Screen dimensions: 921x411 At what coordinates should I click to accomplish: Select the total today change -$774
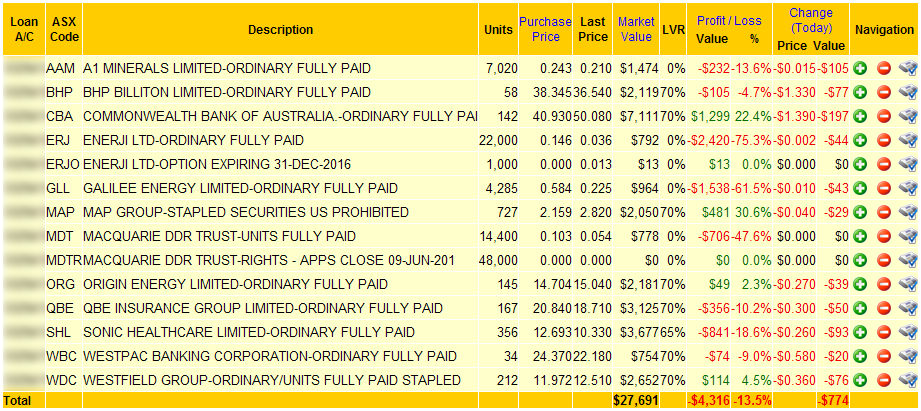coord(832,400)
